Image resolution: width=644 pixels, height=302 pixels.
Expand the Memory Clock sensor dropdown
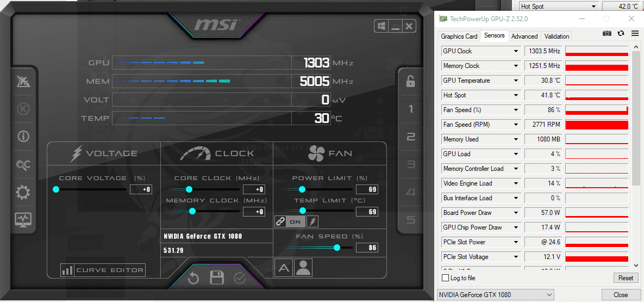[x=516, y=66]
